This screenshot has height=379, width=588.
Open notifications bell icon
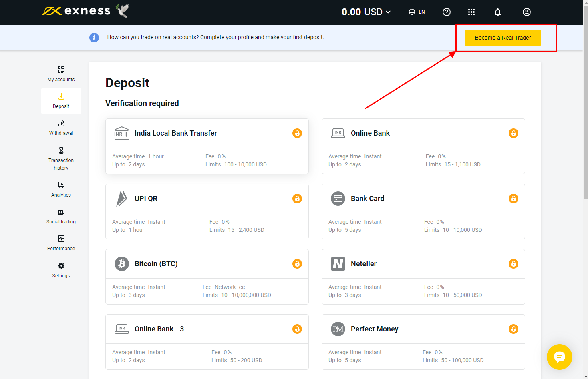[497, 12]
